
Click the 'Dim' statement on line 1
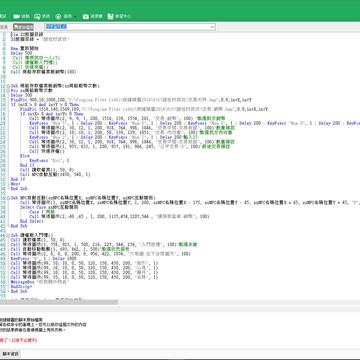[27, 34]
